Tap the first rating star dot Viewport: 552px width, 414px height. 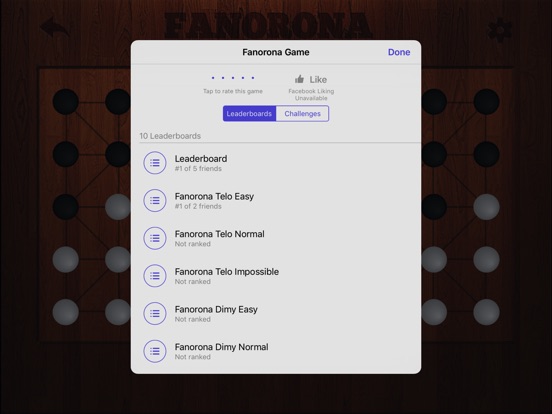pyautogui.click(x=213, y=78)
